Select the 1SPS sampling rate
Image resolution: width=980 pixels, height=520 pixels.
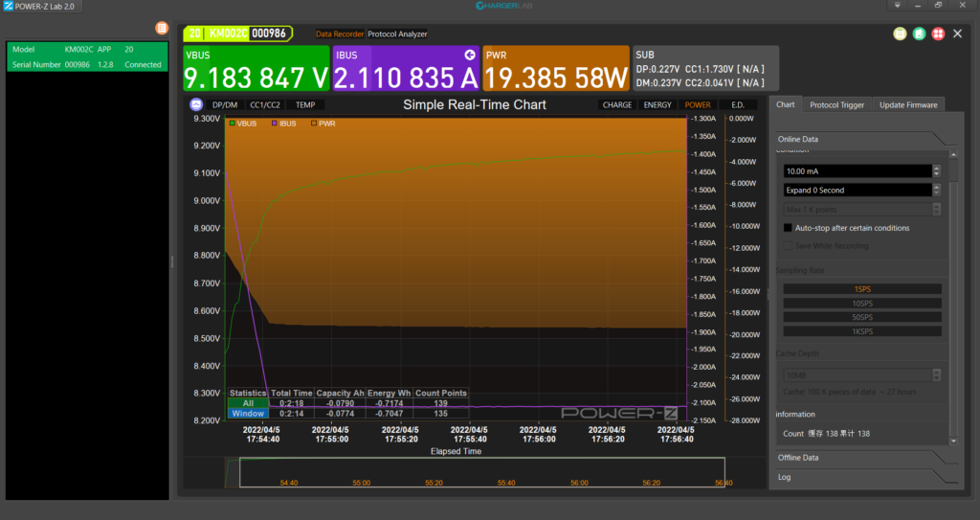862,289
